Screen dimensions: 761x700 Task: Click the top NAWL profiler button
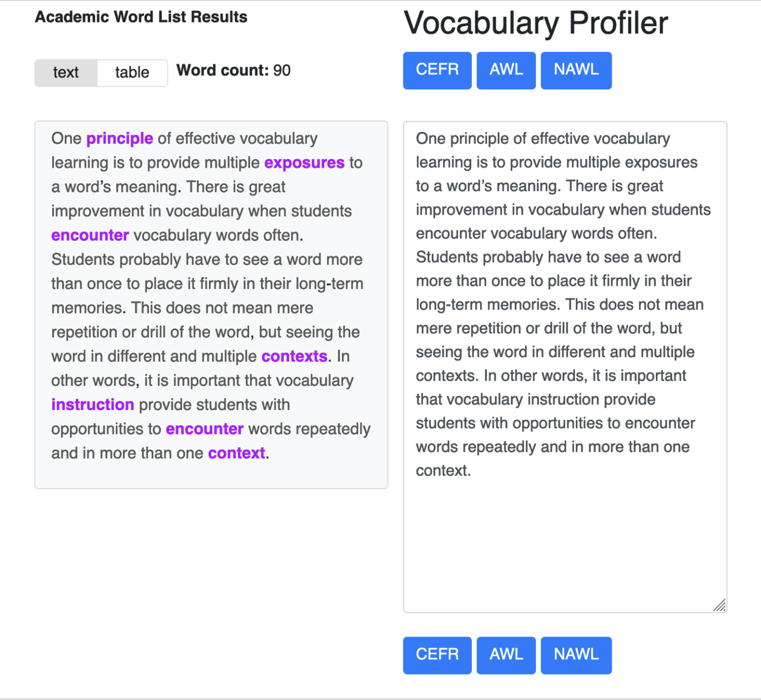tap(576, 70)
